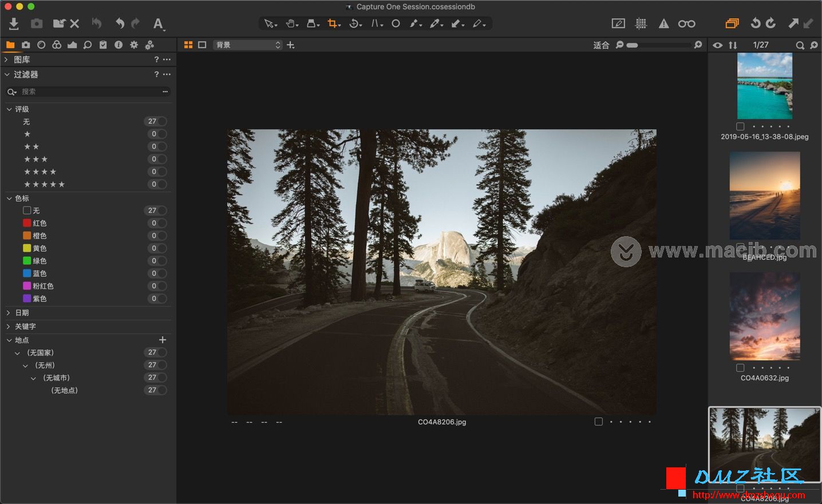Open the Output gear tool tab
This screenshot has width=822, height=504.
[134, 45]
